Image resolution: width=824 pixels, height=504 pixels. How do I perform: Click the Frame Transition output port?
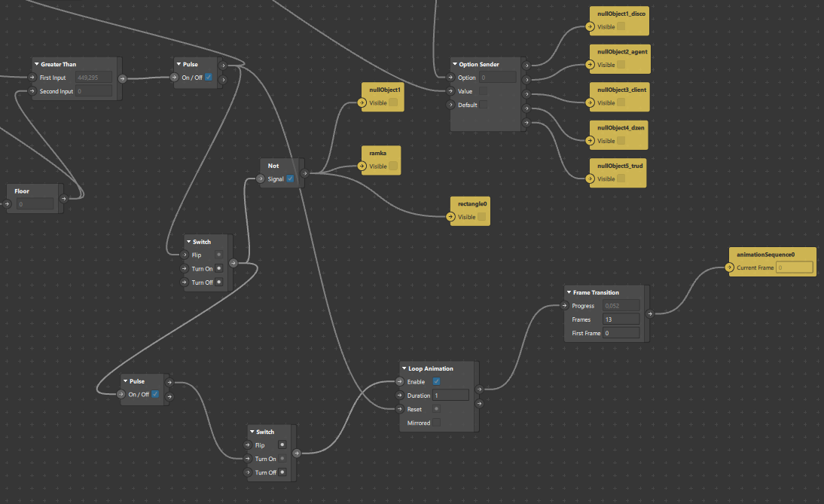pos(650,313)
